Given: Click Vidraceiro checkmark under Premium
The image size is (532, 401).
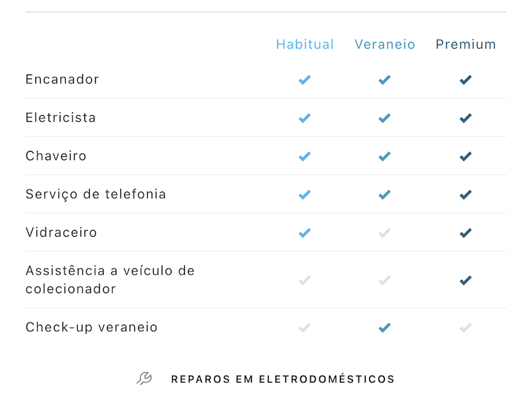Looking at the screenshot, I should click(465, 233).
